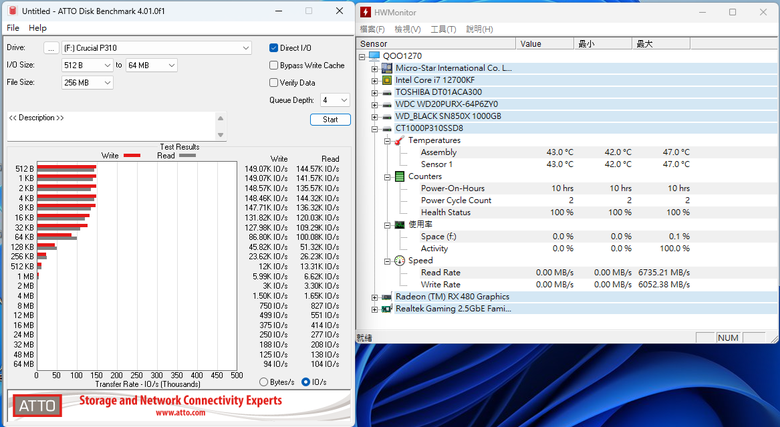Image resolution: width=780 pixels, height=427 pixels.
Task: Open the HWMonitor 說明(H) menu
Action: pos(480,29)
